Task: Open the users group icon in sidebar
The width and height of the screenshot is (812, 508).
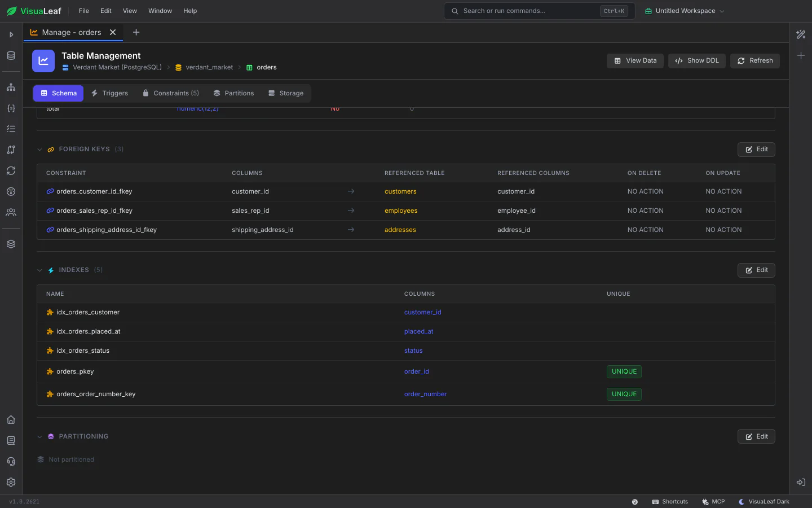Action: pyautogui.click(x=11, y=213)
